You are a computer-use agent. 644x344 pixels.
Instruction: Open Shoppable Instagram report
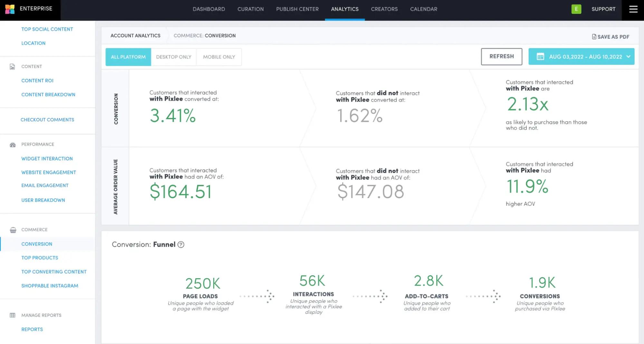coord(50,286)
